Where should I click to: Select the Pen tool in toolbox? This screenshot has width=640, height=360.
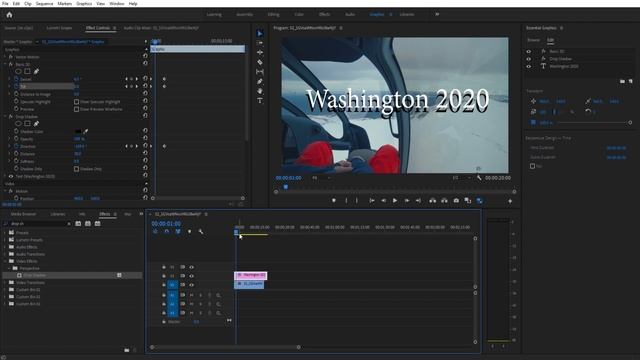point(260,82)
